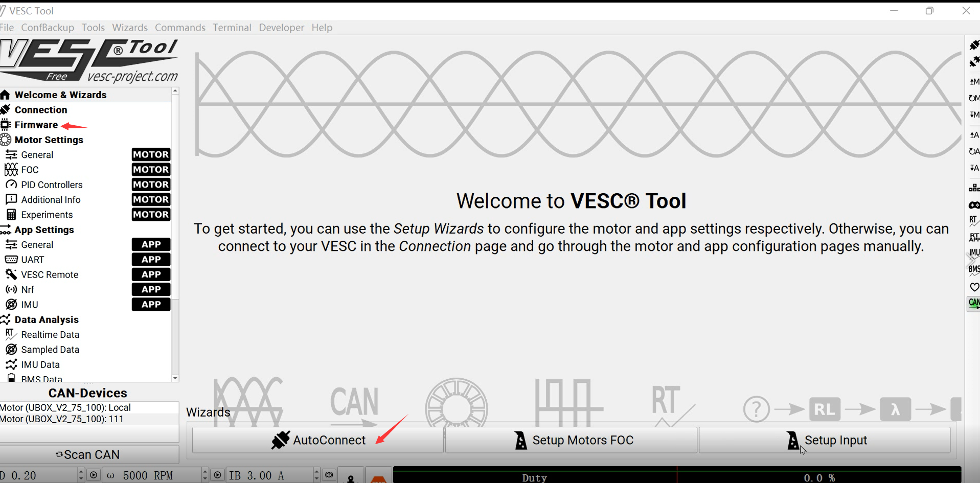Viewport: 980px width, 483px height.
Task: Toggle CAN forwarding in the right sidebar
Action: [x=974, y=303]
